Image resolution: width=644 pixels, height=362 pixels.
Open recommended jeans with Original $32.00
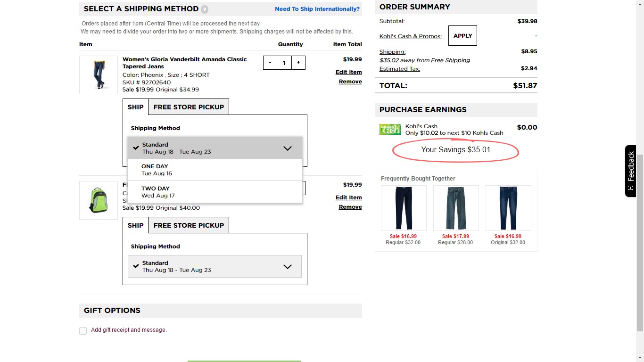(x=508, y=208)
